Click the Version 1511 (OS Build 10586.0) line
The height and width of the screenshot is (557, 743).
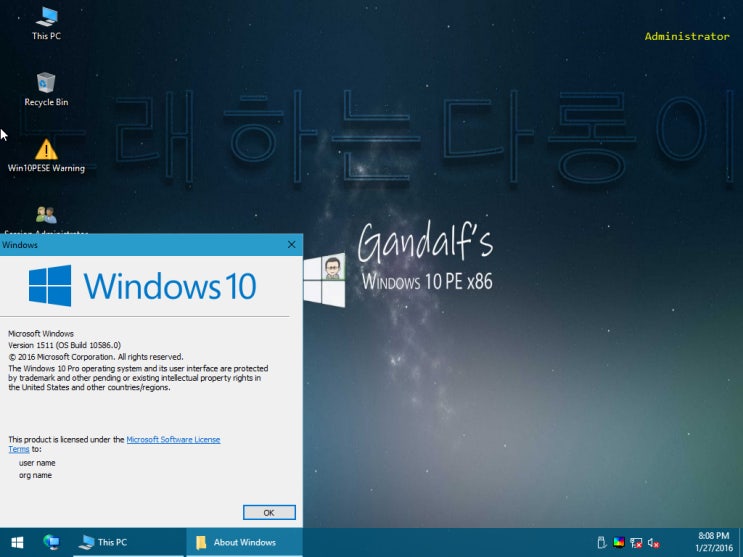pos(64,345)
